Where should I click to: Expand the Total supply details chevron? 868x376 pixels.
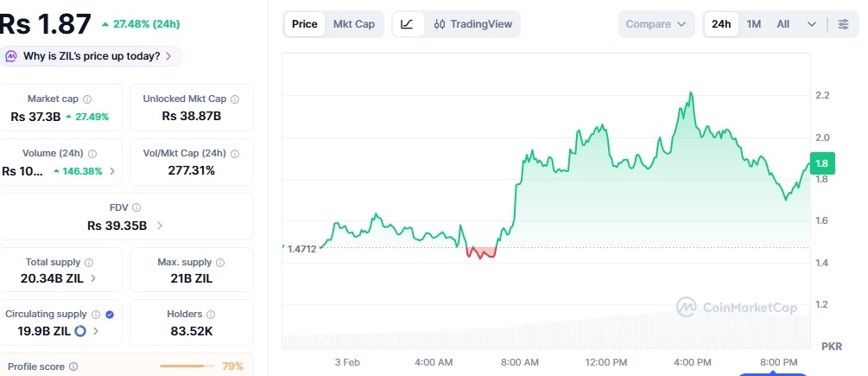pos(93,278)
